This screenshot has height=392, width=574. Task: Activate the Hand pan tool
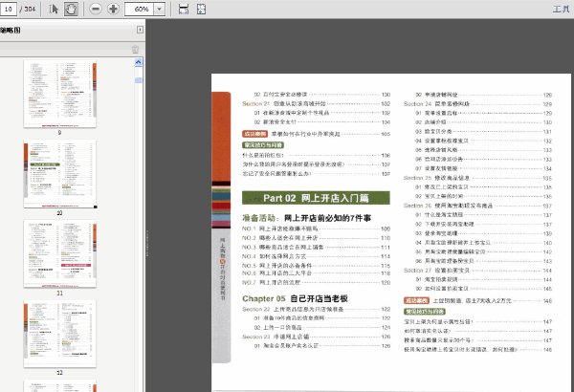71,9
